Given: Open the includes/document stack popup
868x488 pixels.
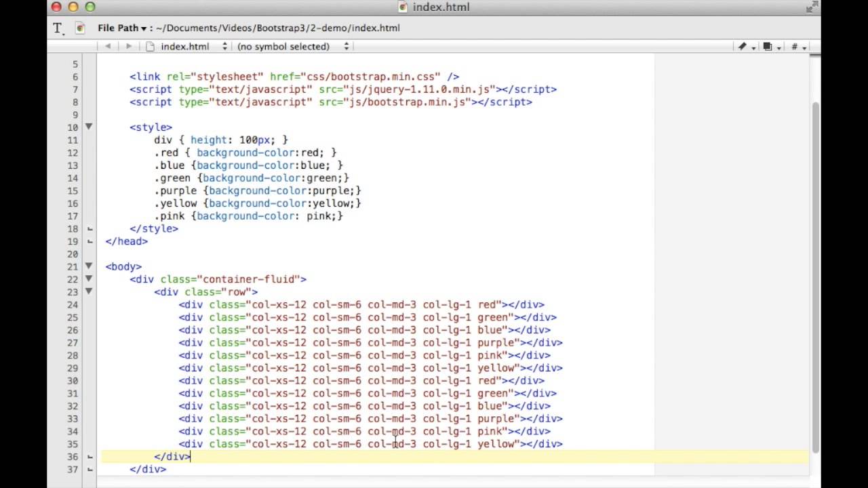Looking at the screenshot, I should click(x=772, y=47).
